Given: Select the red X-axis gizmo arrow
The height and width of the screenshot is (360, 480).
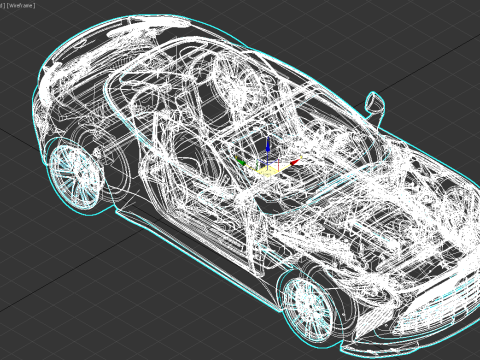Looking at the screenshot, I should pos(295,162).
